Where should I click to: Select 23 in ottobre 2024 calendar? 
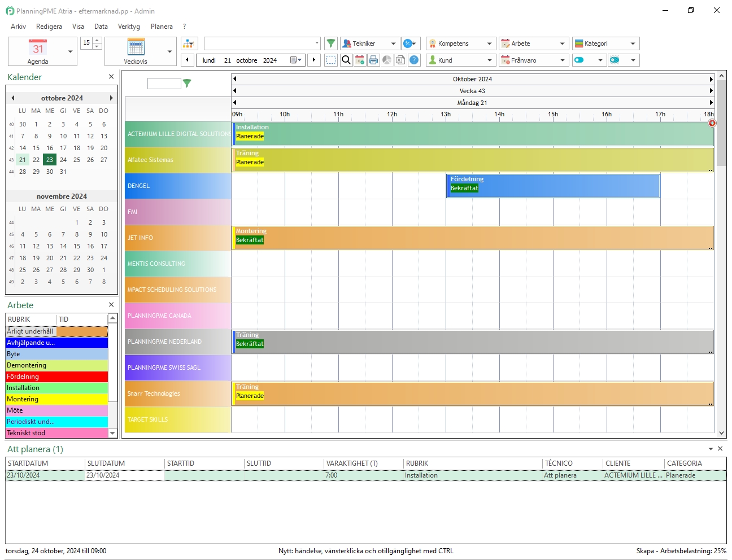pyautogui.click(x=50, y=160)
